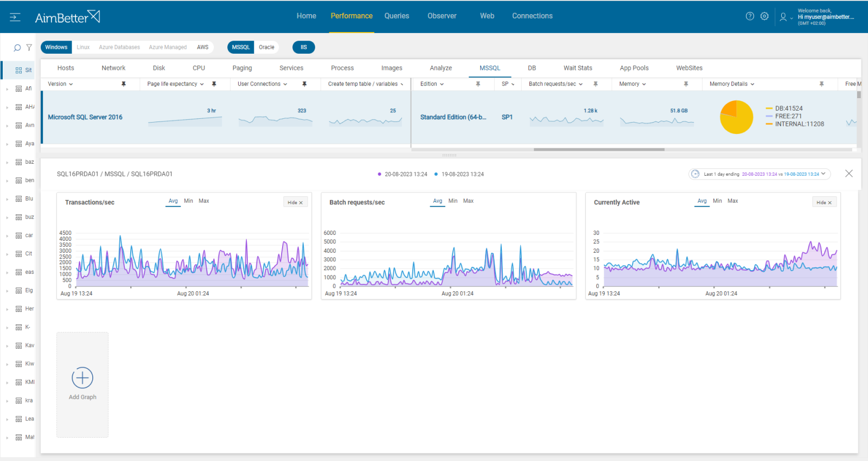Open the Edition column dropdown
The width and height of the screenshot is (868, 461).
coord(442,84)
